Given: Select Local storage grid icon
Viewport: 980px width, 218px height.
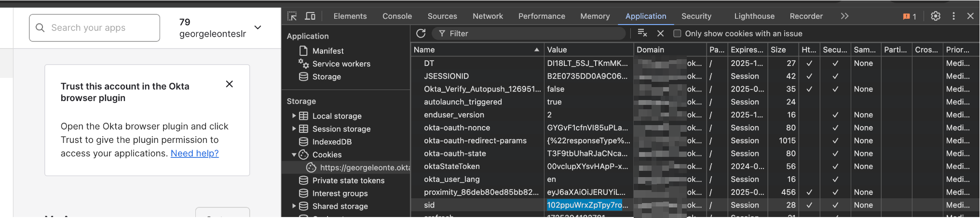Looking at the screenshot, I should [303, 116].
